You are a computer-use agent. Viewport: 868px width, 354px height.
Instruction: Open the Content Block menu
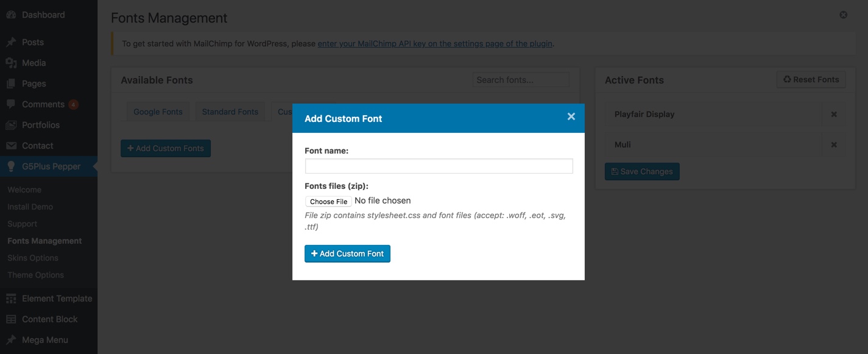(x=49, y=319)
